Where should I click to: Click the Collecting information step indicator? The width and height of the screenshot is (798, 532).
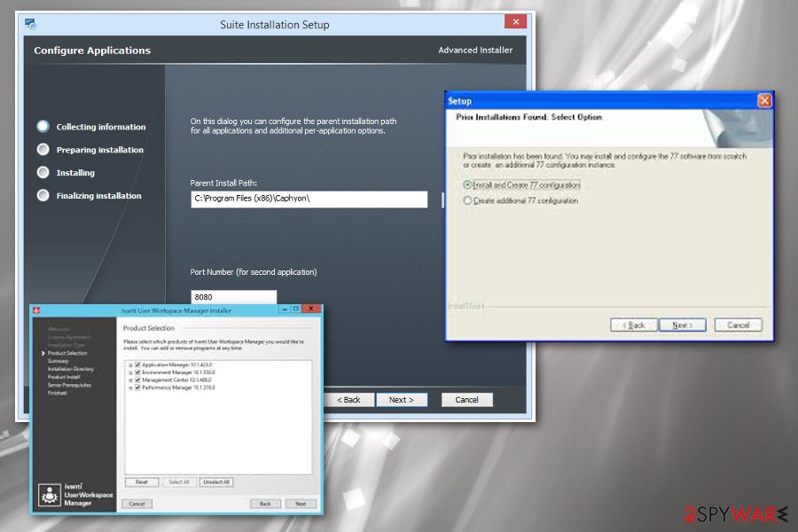43,126
